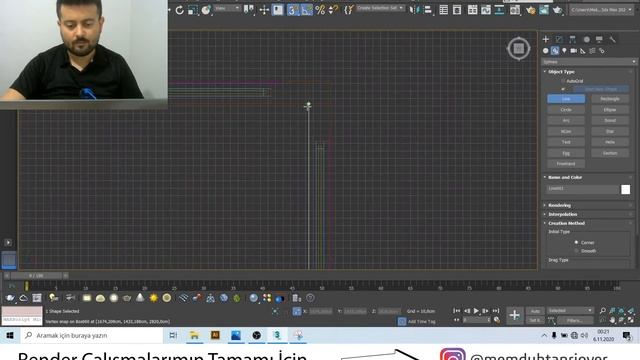Image resolution: width=640 pixels, height=360 pixels.
Task: Click Render Production teapot icon
Action: click(557, 10)
